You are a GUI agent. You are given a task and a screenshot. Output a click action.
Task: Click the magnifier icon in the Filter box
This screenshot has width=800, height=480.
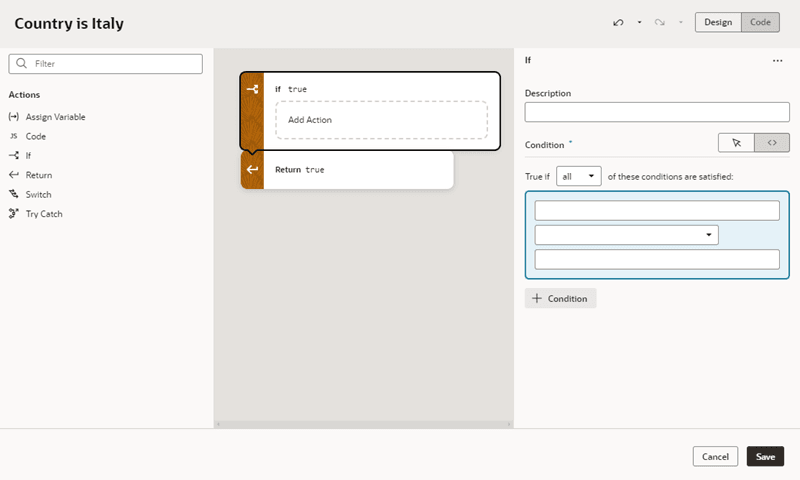(x=21, y=63)
